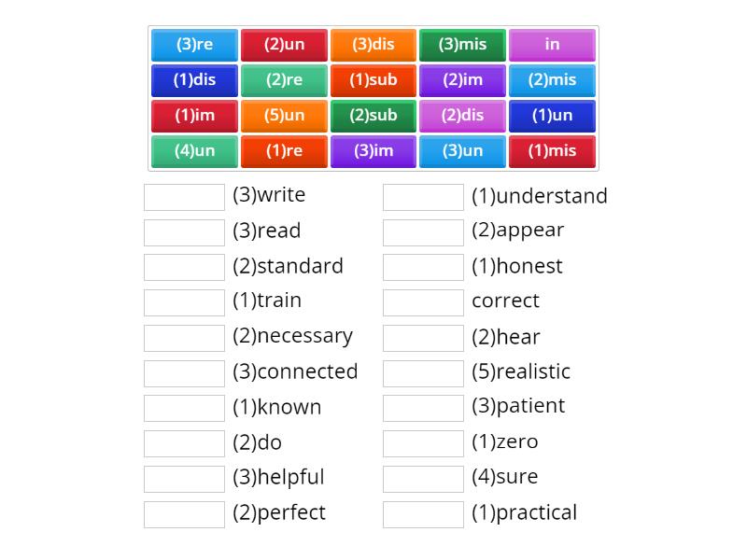The height and width of the screenshot is (560, 747).
Task: Select the (1)dis prefix tile
Action: click(x=193, y=79)
